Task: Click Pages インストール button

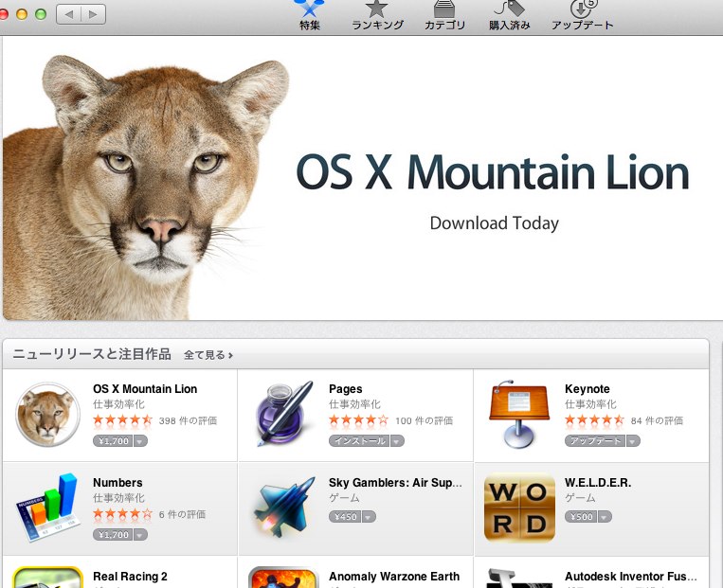Action: pyautogui.click(x=359, y=441)
